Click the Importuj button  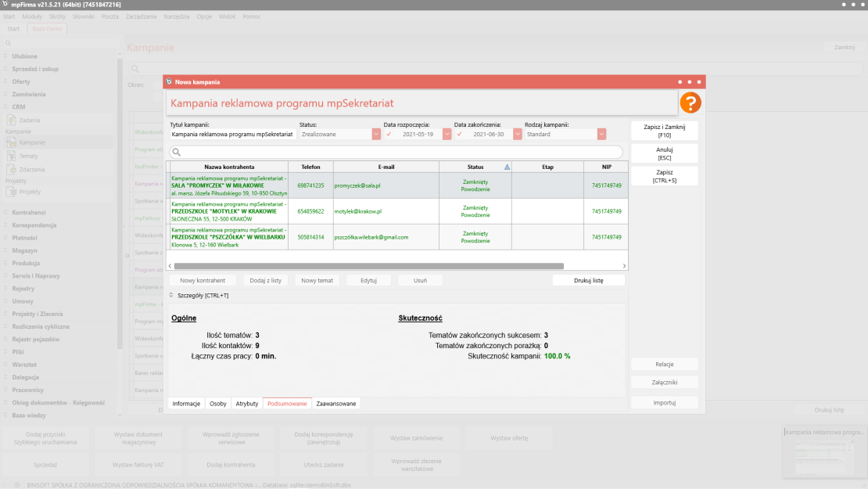(664, 403)
